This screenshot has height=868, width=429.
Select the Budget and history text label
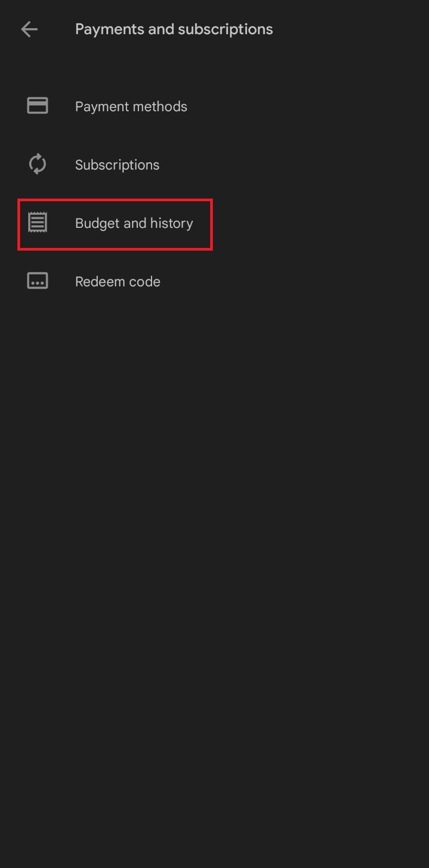click(134, 224)
